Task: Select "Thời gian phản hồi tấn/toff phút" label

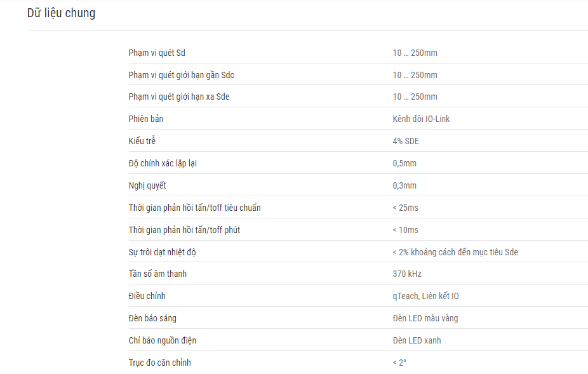Action: 184,230
